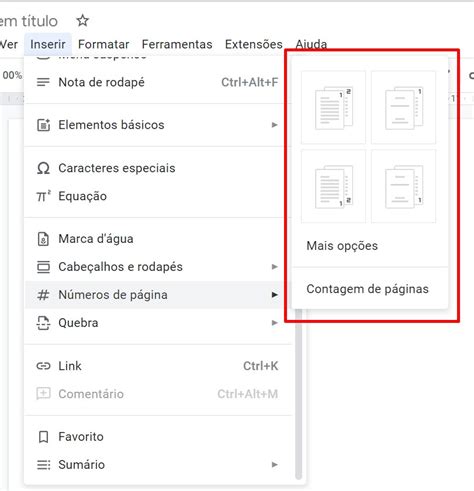Click the hash icon for Números de página
Viewport: 474px width, 491px height.
[43, 295]
